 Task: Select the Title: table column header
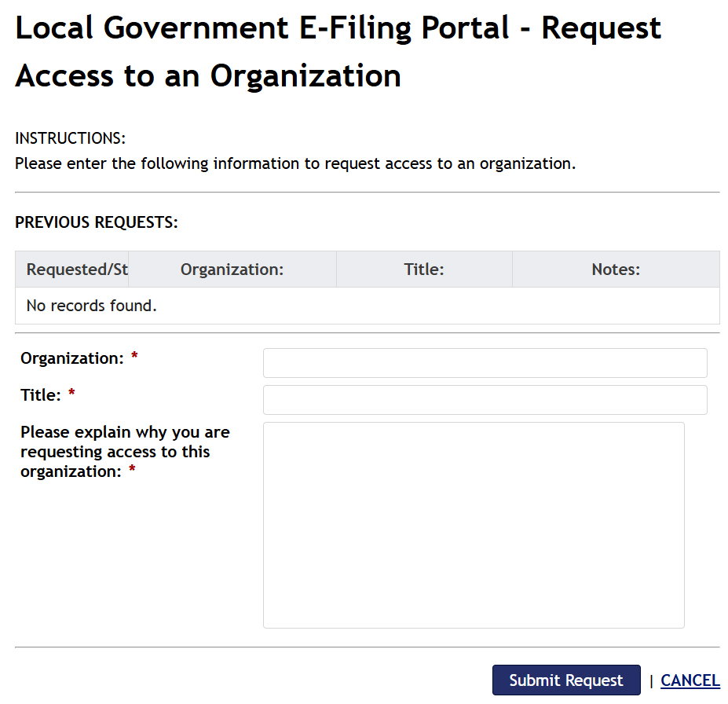pos(424,269)
